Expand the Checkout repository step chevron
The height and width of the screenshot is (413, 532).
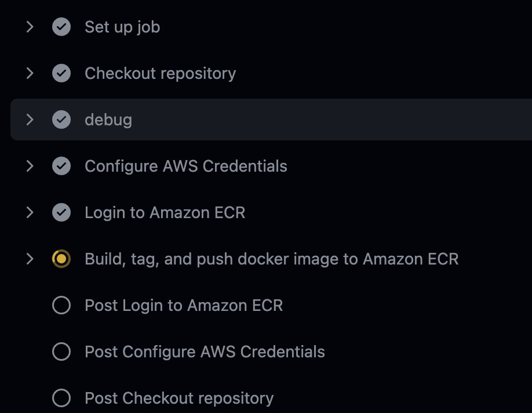[x=30, y=73]
